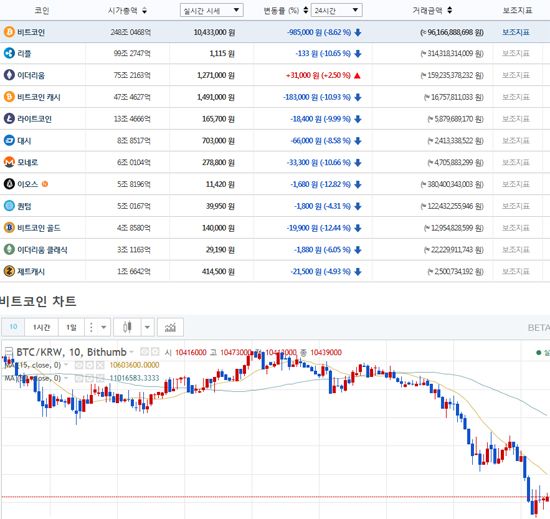Switch chart to the 1시간 interval

click(41, 327)
